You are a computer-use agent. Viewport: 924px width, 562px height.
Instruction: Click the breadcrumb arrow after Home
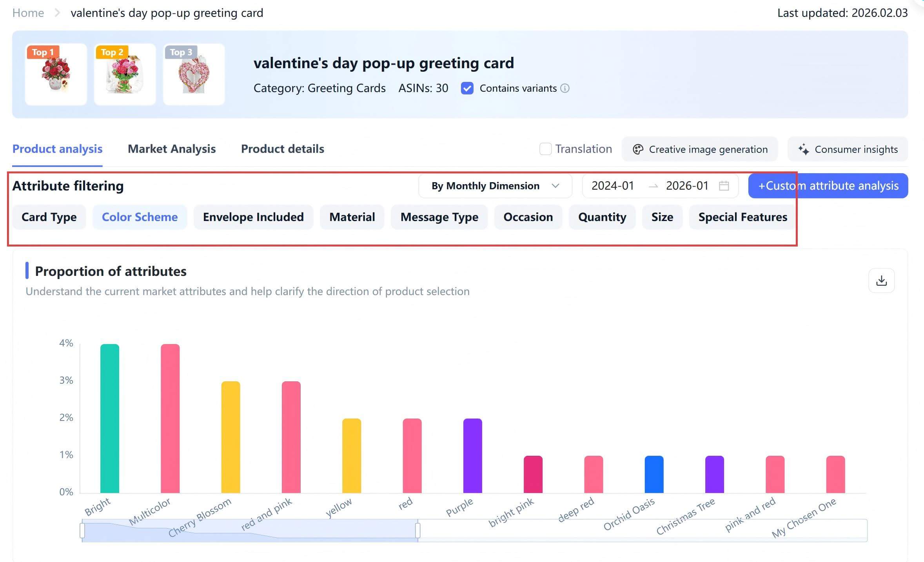57,13
